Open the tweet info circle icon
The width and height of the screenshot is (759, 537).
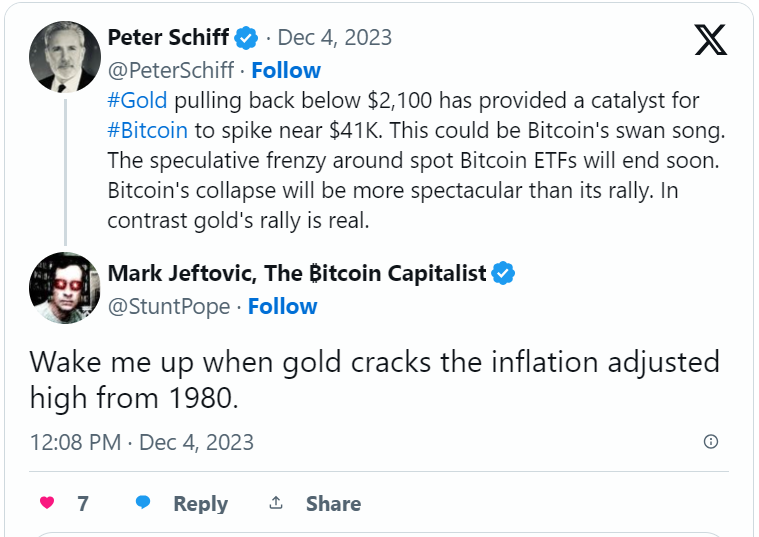click(x=711, y=442)
